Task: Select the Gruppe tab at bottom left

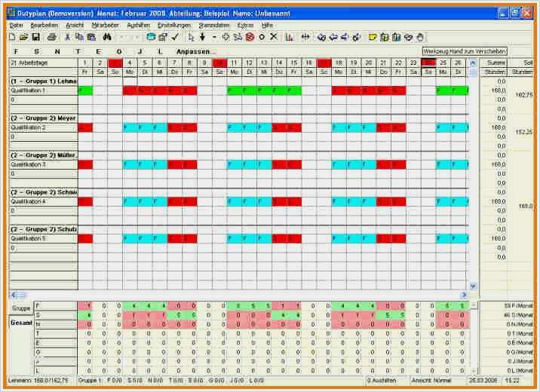Action: [21, 308]
